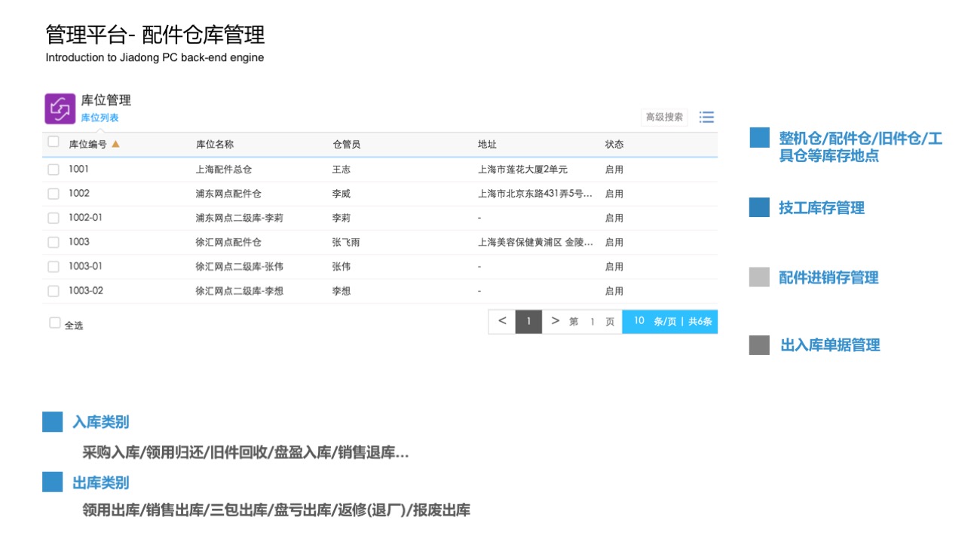Open the 10 条/页 page size dropdown
This screenshot has width=980, height=551.
click(669, 321)
